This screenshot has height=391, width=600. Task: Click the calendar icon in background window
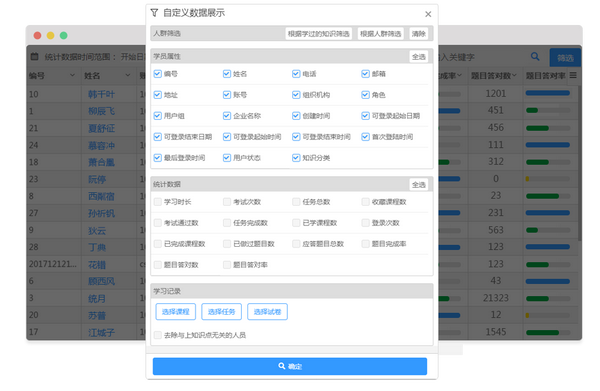point(34,57)
